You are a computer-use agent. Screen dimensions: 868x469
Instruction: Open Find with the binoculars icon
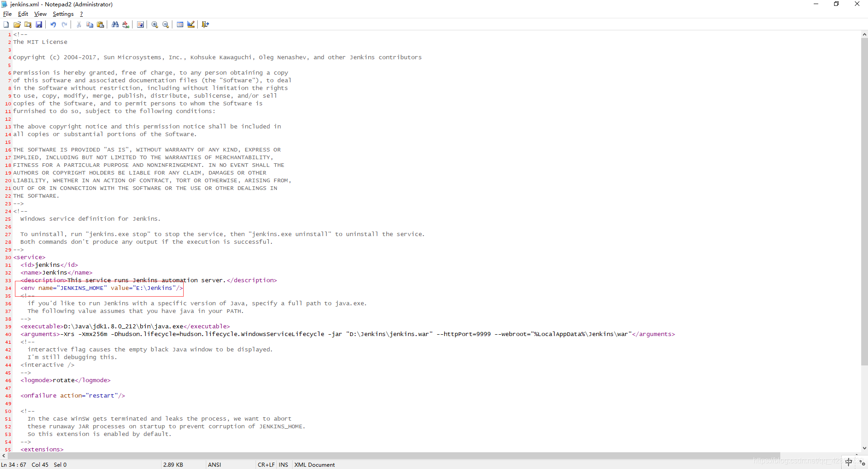[x=115, y=24]
